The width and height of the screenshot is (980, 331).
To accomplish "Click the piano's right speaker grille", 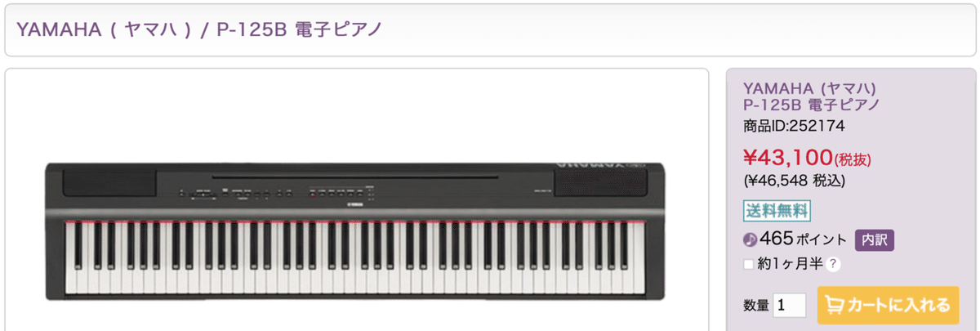I will pos(601,183).
